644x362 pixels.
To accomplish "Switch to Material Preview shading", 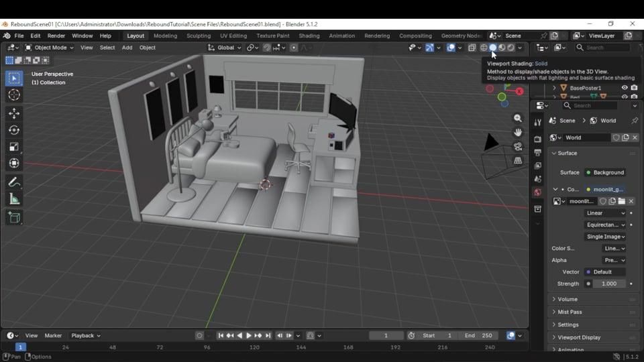I will (x=502, y=48).
